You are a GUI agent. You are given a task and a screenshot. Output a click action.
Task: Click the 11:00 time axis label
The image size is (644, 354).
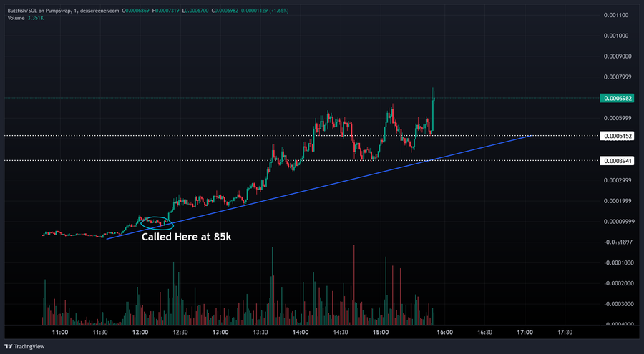(x=60, y=333)
